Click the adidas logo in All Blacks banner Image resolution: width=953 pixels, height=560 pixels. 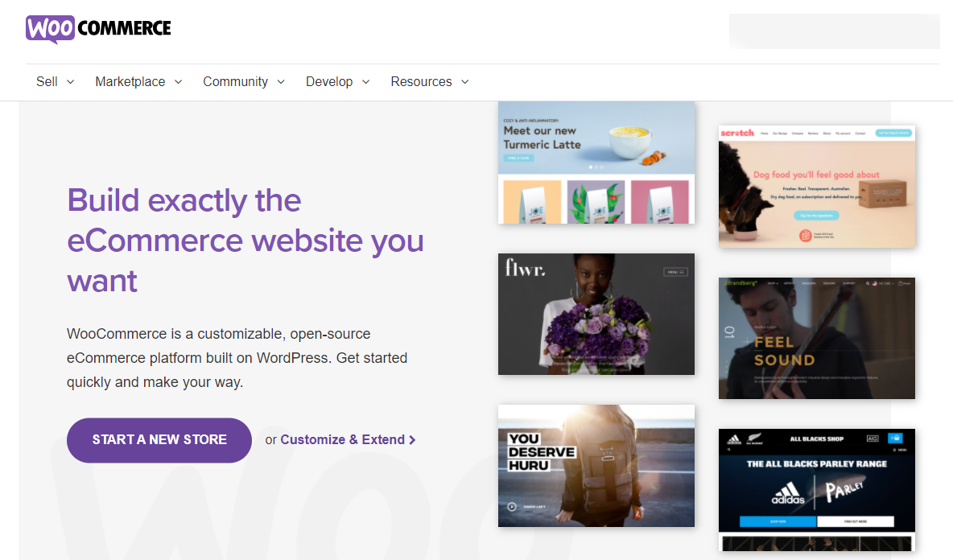pos(786,492)
